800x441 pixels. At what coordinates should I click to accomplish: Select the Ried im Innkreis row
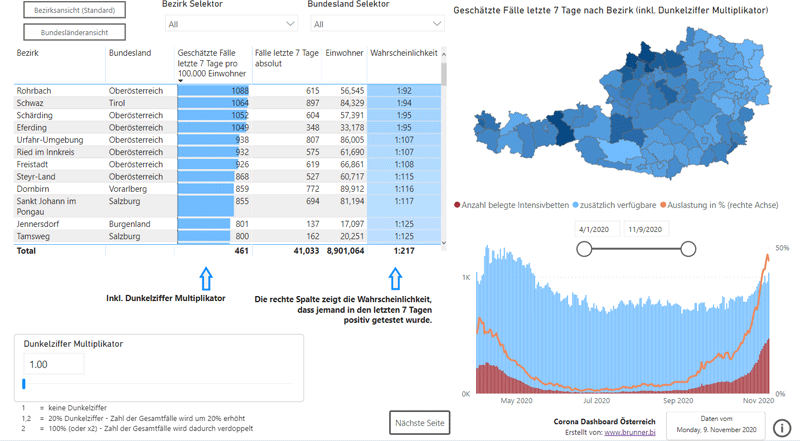pyautogui.click(x=228, y=152)
